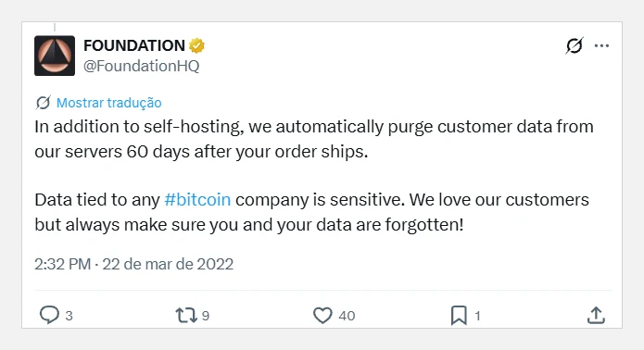Click the gold verified badge

click(x=196, y=45)
